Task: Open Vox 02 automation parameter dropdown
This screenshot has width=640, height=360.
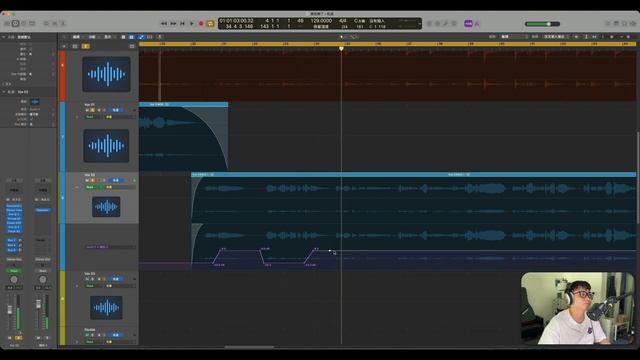Action: pyautogui.click(x=109, y=247)
